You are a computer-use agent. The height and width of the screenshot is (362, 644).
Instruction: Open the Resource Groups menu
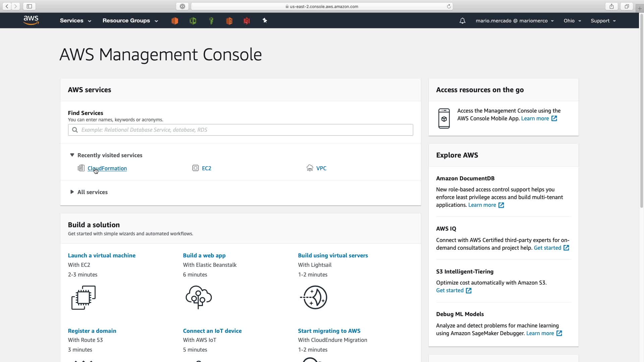130,21
